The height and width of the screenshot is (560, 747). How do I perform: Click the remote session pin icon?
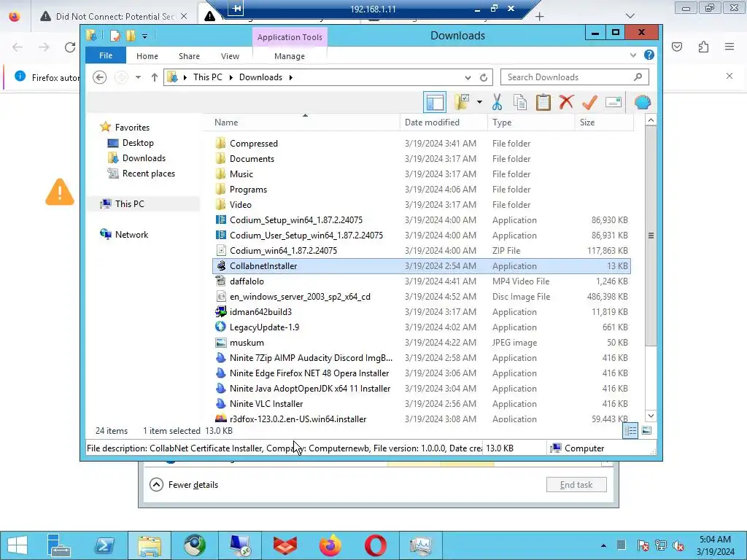tap(236, 8)
